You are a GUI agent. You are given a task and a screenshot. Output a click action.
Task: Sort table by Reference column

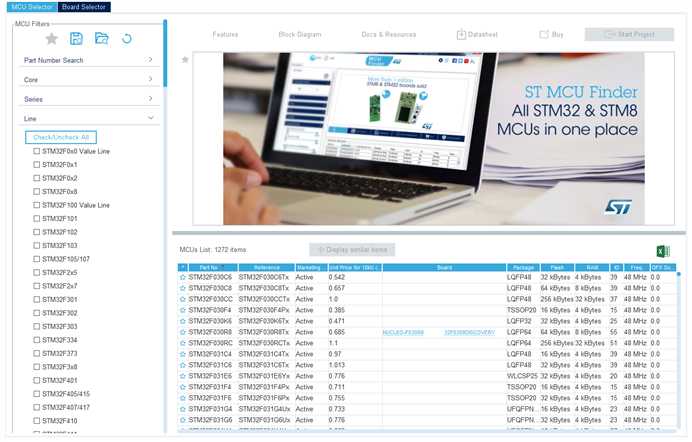tap(267, 268)
